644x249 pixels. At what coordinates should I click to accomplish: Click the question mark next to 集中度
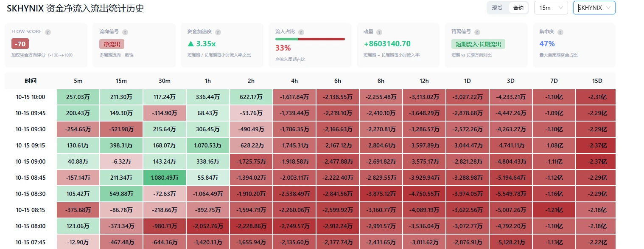pos(560,32)
